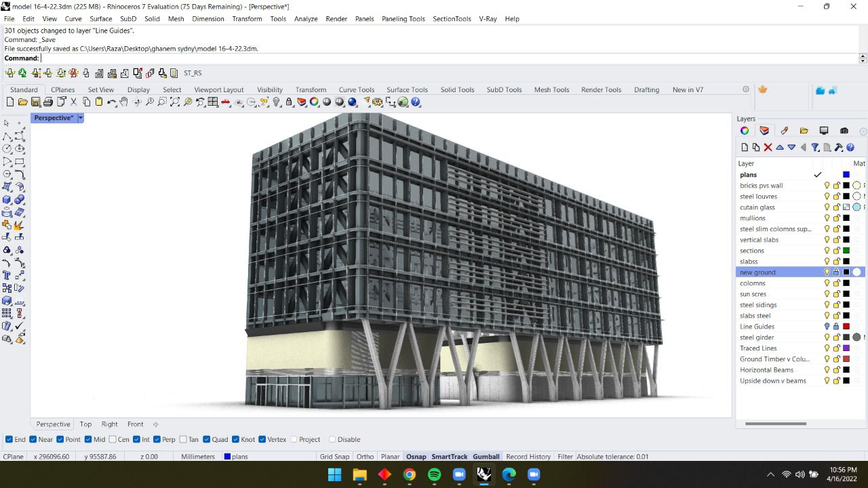Toggle the lock icon on the steel louvres layer
The height and width of the screenshot is (488, 868).
(x=837, y=196)
